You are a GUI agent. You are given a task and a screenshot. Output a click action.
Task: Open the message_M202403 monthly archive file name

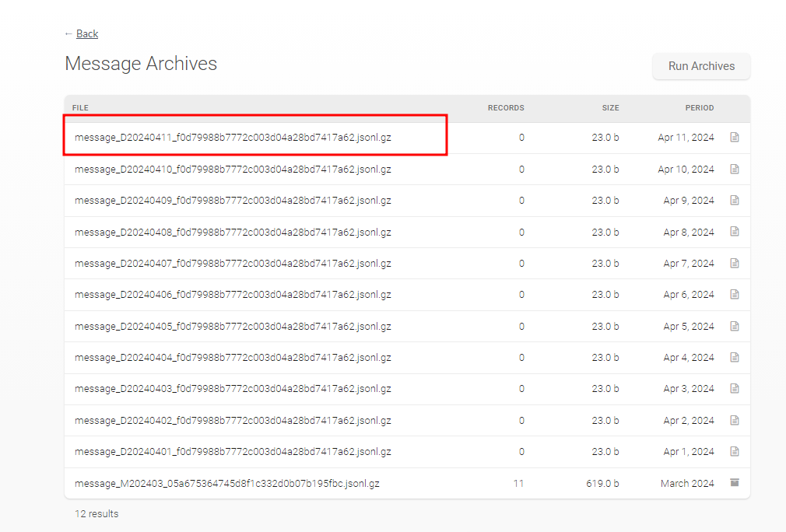point(227,484)
